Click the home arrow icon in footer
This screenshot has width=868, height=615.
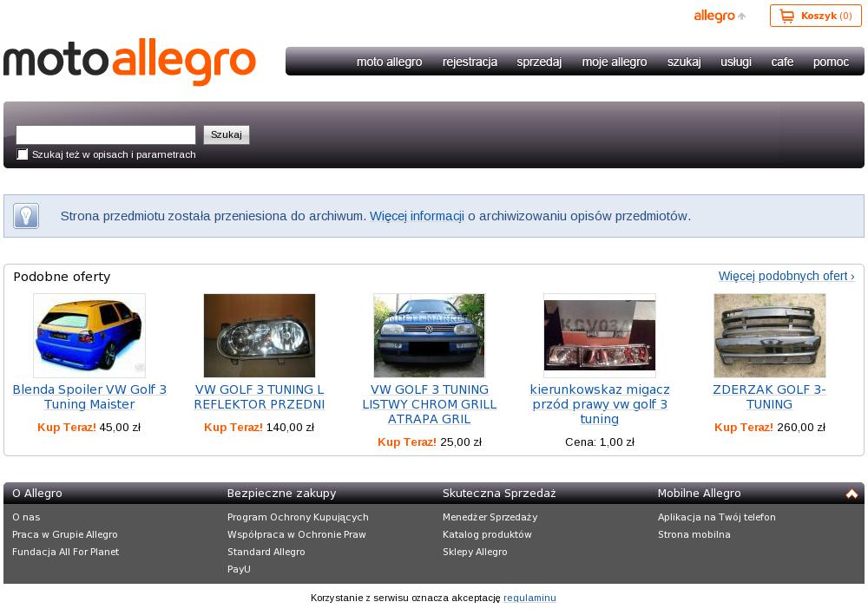(852, 494)
